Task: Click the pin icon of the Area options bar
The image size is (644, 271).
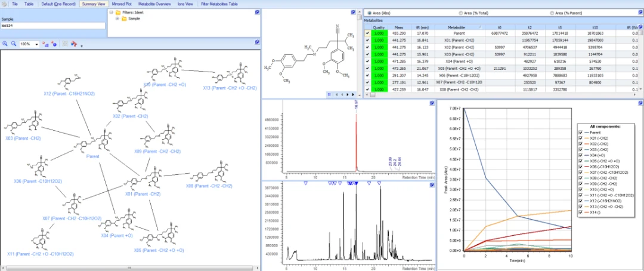Action: click(640, 13)
